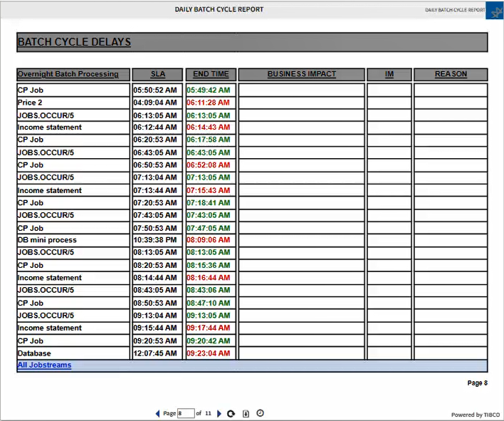
Task: Click the 09:20:53 AM SLA value
Action: coord(155,341)
